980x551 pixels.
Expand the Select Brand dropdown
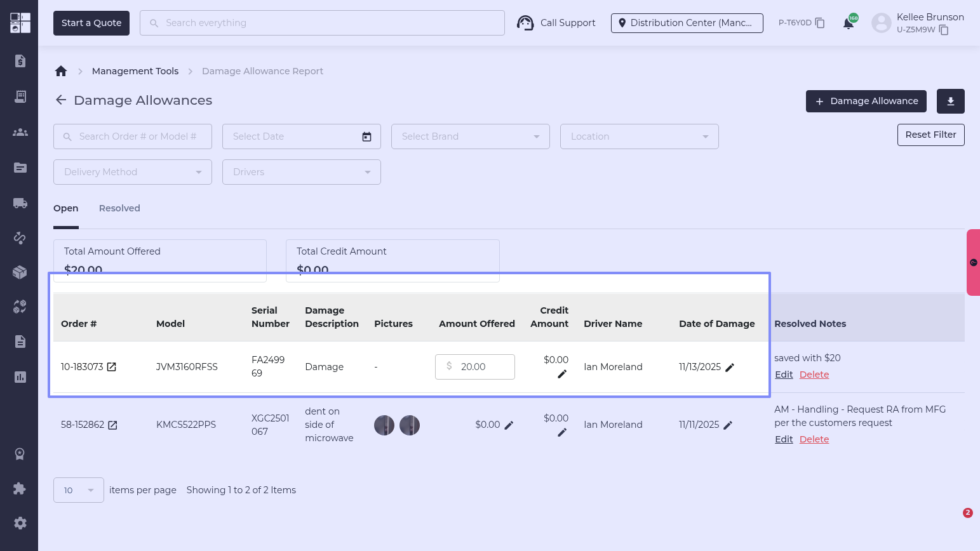[x=470, y=136]
